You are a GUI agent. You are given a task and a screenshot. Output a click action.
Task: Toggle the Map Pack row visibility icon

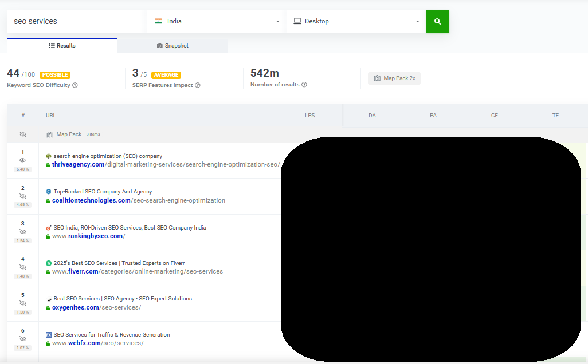23,134
